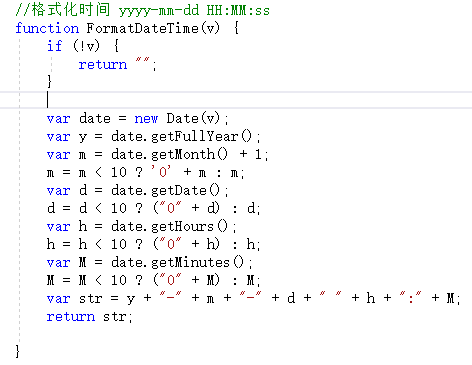Click the line "M = M < 10 ? ("0" + M) : M;"
The height and width of the screenshot is (365, 472).
coord(153,280)
